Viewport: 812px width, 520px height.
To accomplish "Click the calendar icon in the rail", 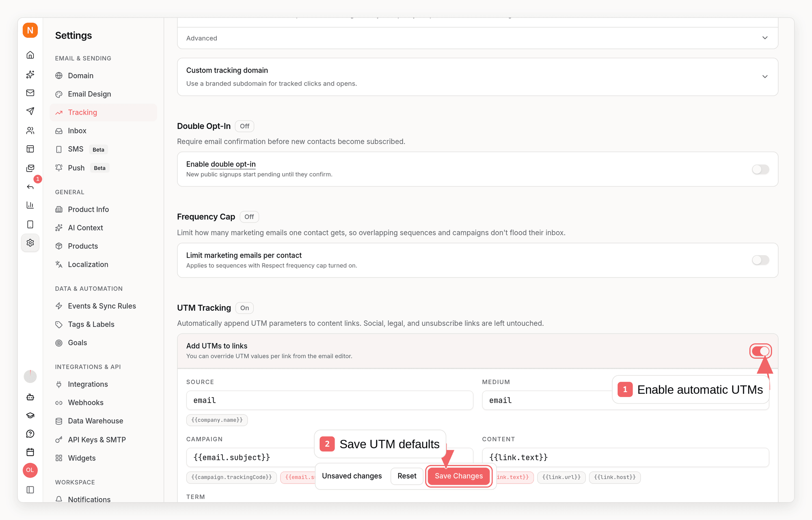I will (30, 452).
